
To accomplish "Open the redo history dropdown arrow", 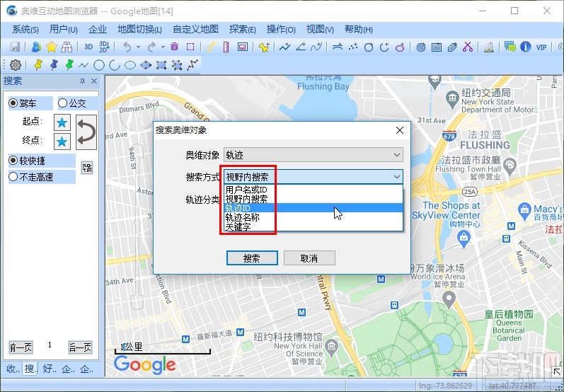I will coord(163,47).
